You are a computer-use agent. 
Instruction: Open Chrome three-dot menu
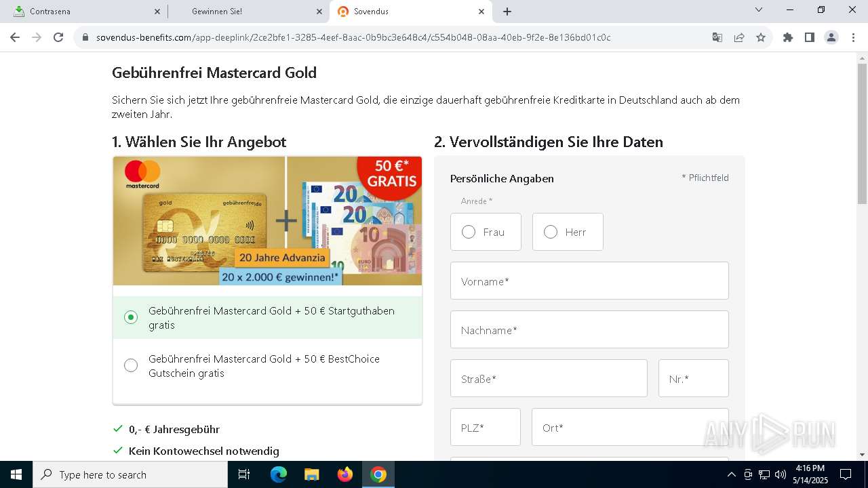point(853,37)
